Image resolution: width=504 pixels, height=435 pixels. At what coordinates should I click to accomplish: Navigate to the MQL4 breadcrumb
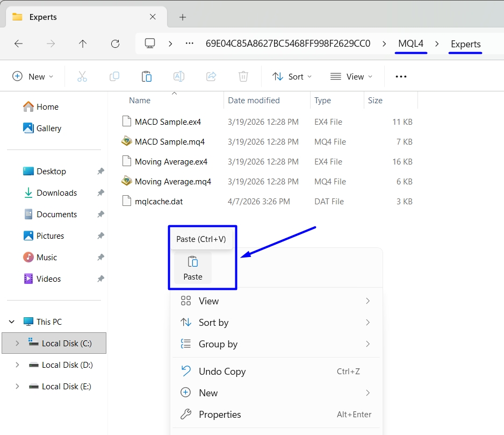[411, 44]
